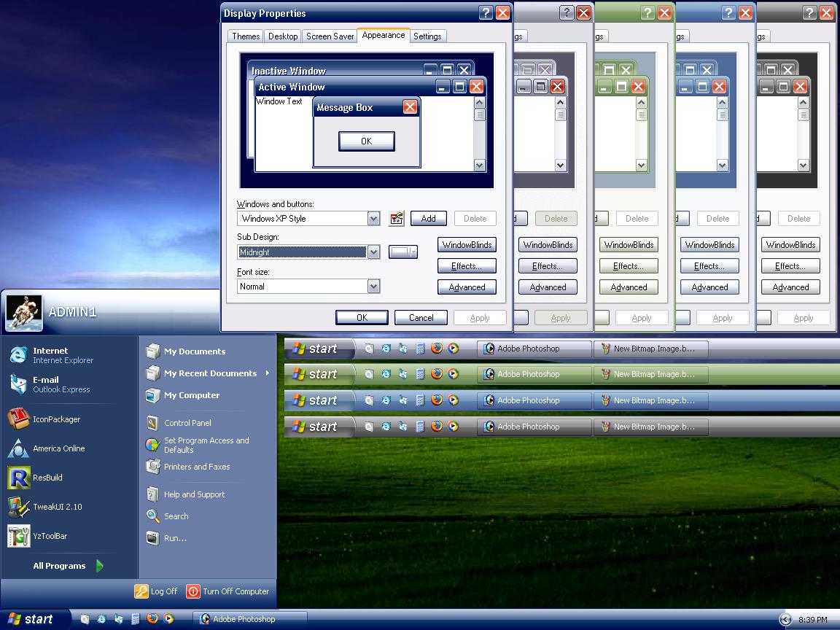The height and width of the screenshot is (630, 840).
Task: Open ResBuild program
Action: 35,478
